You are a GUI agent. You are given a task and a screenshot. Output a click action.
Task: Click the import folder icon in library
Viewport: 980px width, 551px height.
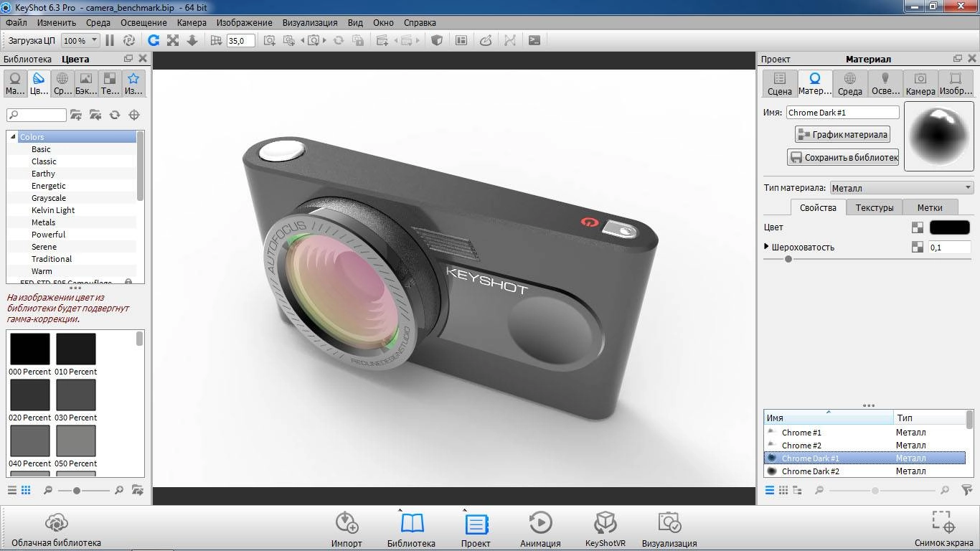95,115
